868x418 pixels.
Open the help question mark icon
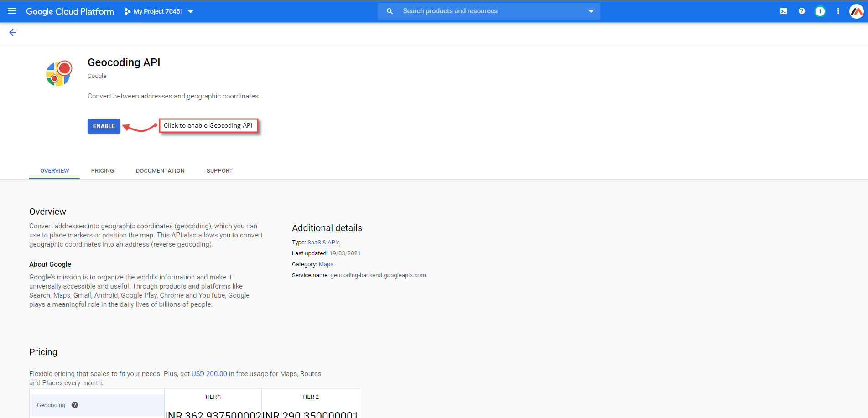[x=802, y=11]
